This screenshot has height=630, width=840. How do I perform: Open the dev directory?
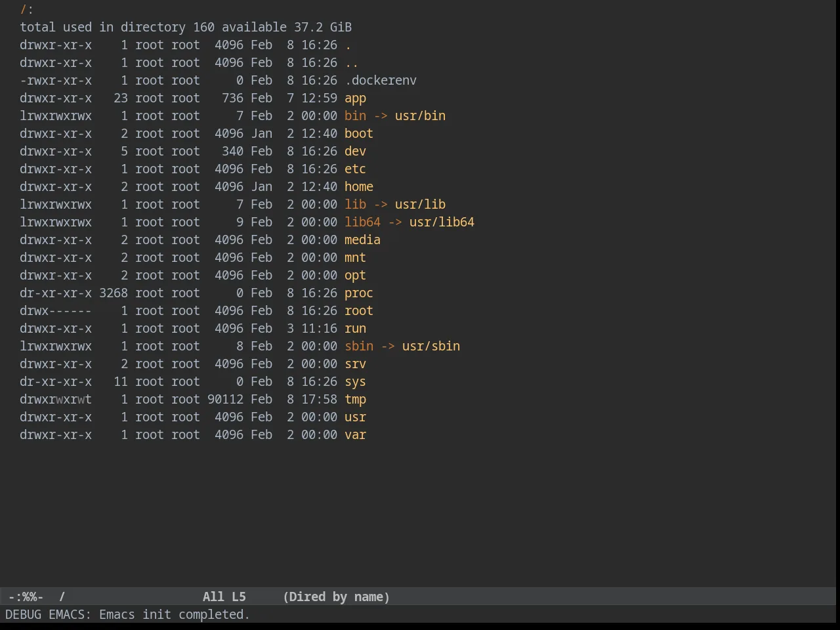(x=355, y=152)
